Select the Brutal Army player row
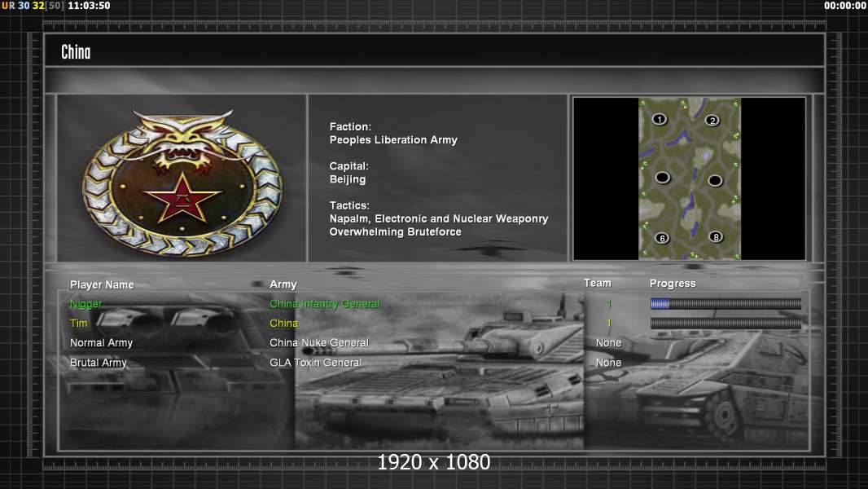This screenshot has width=868, height=489. click(x=98, y=363)
